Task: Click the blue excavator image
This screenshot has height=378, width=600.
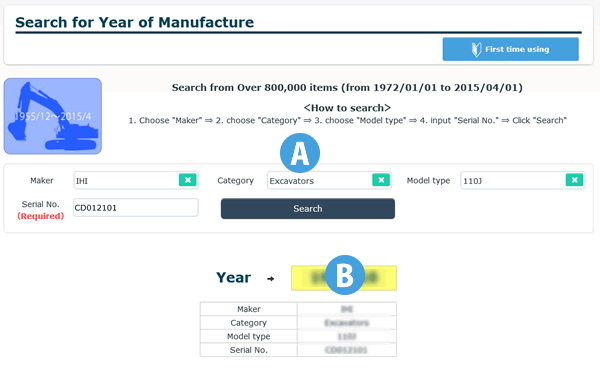Action: tap(53, 116)
